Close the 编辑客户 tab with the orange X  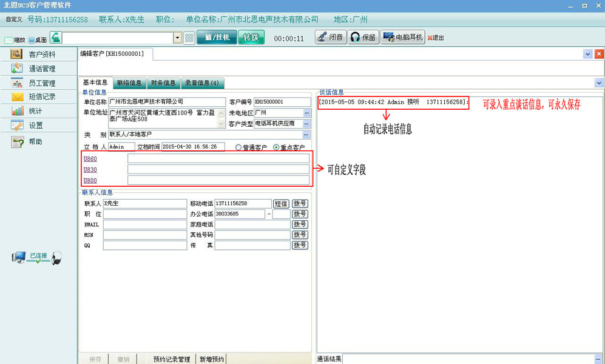point(599,54)
